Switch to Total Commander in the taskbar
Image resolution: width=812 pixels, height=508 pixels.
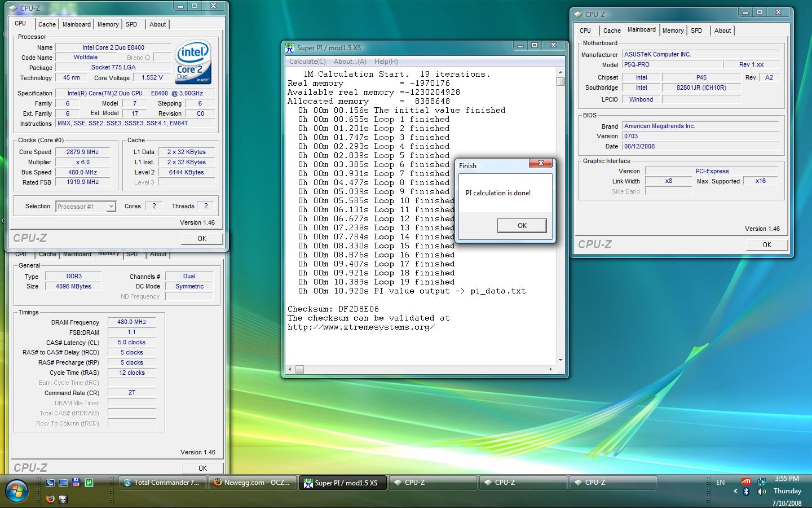pos(162,483)
